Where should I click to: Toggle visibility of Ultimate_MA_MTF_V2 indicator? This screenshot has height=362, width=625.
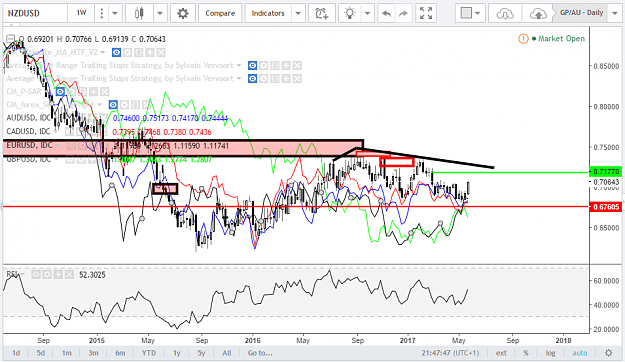tap(116, 53)
